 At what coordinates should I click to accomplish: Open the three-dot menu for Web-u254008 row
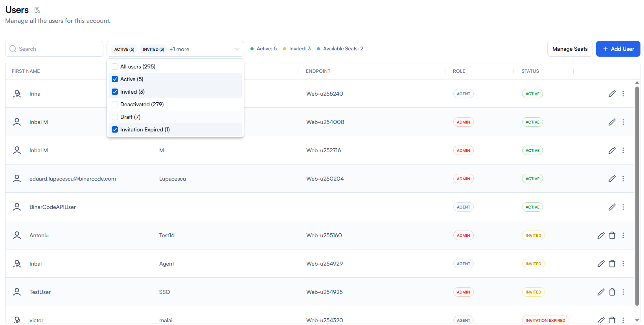pyautogui.click(x=623, y=122)
